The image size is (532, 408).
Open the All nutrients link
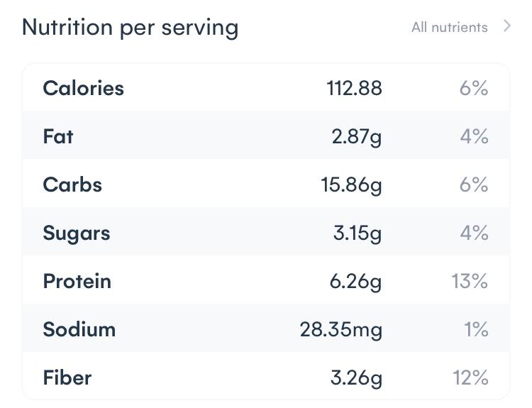coord(449,28)
